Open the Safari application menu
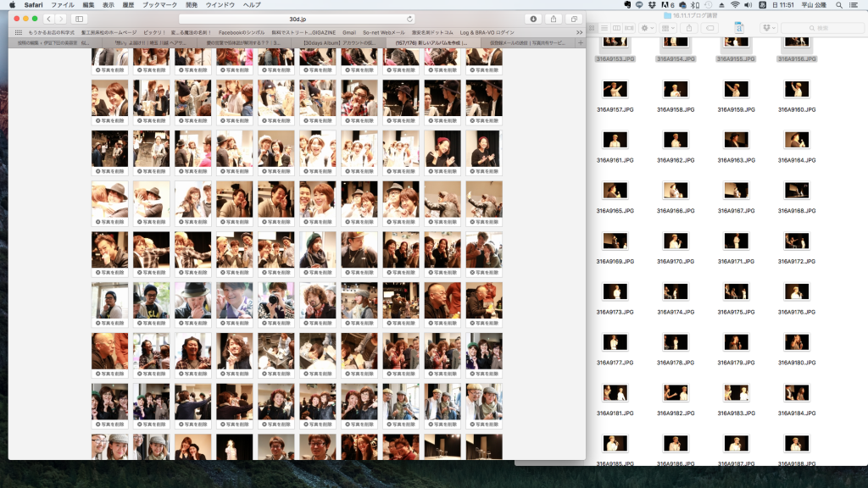Image resolution: width=868 pixels, height=488 pixels. pos(33,5)
